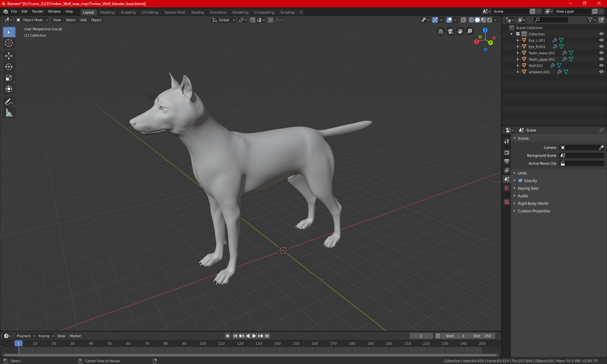The height and width of the screenshot is (364, 607).
Task: Switch to orthographic grid view icon
Action: (x=440, y=31)
